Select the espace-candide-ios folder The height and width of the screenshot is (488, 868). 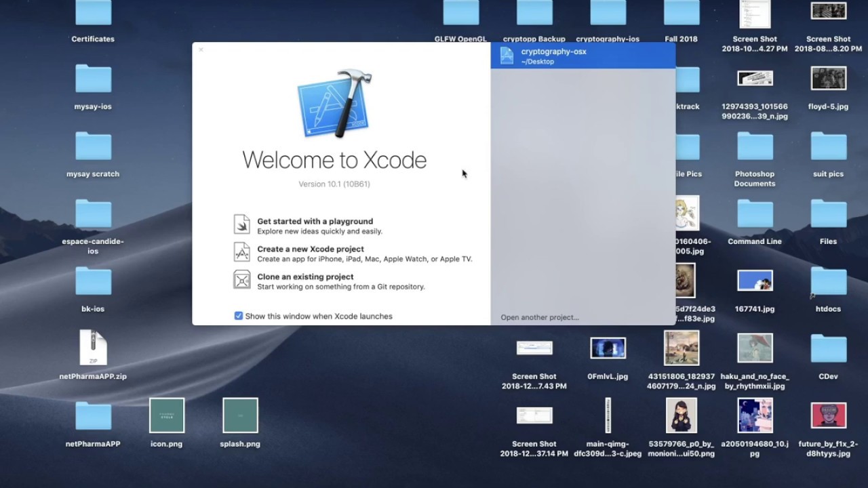[93, 213]
